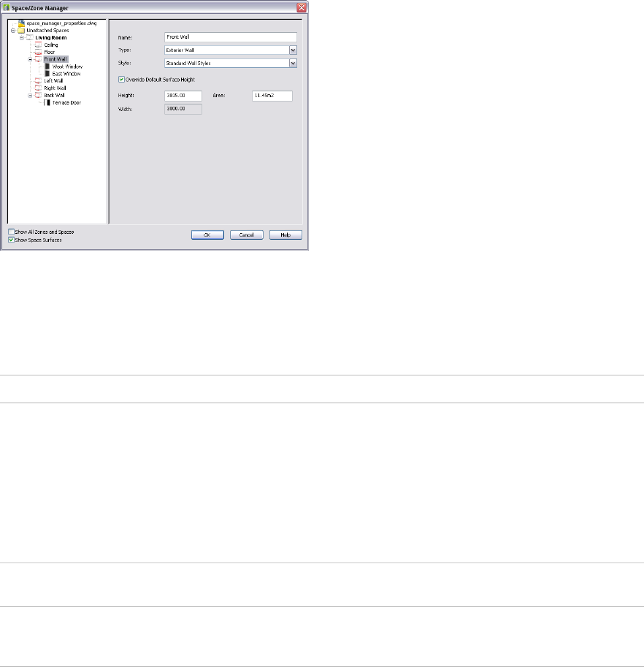The width and height of the screenshot is (644, 667).
Task: Select the "Unattached Spaces" tree label
Action: pyautogui.click(x=47, y=30)
